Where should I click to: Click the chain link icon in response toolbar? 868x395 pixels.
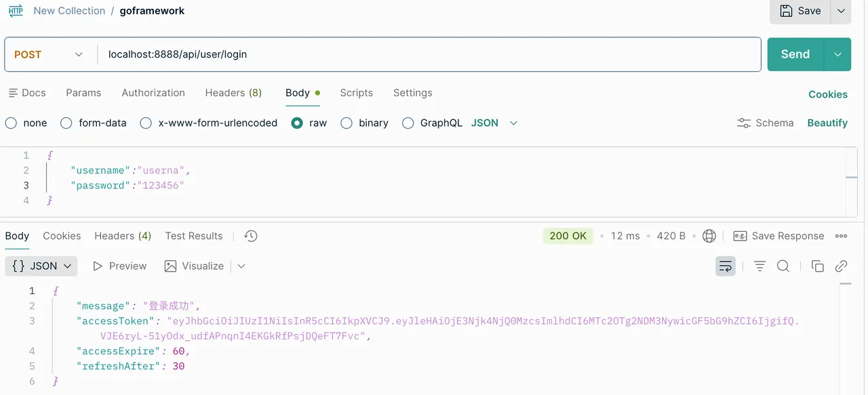tap(842, 266)
